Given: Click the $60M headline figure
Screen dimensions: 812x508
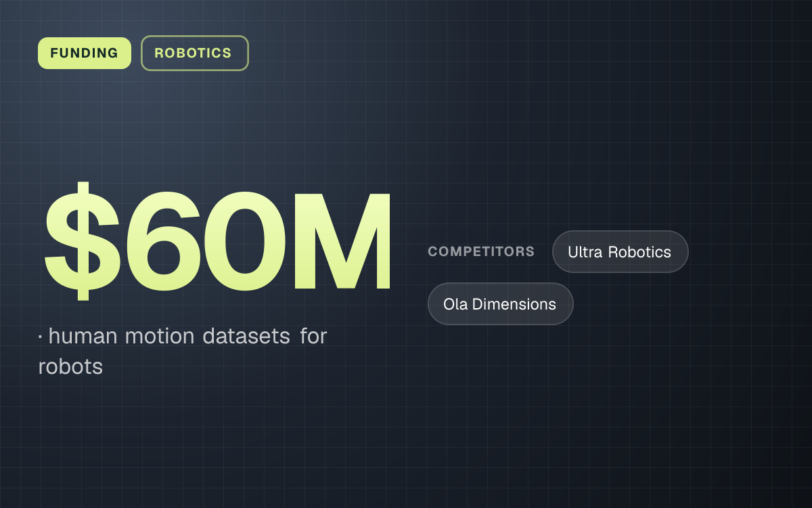Looking at the screenshot, I should tap(218, 241).
